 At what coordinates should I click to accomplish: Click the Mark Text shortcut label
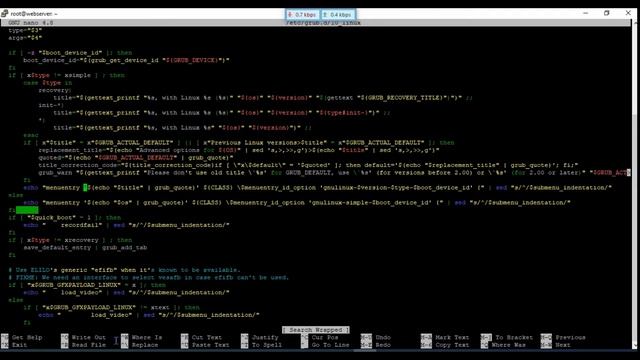click(x=452, y=338)
